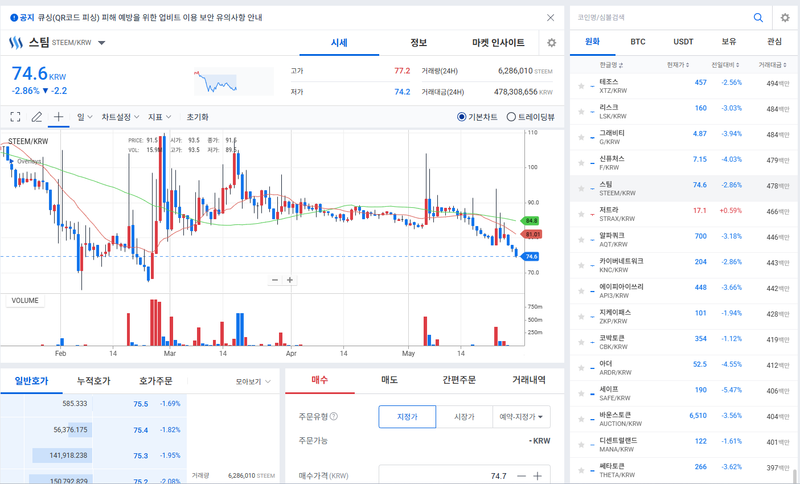
Task: Select 75.5 price in orderbook
Action: [141, 404]
